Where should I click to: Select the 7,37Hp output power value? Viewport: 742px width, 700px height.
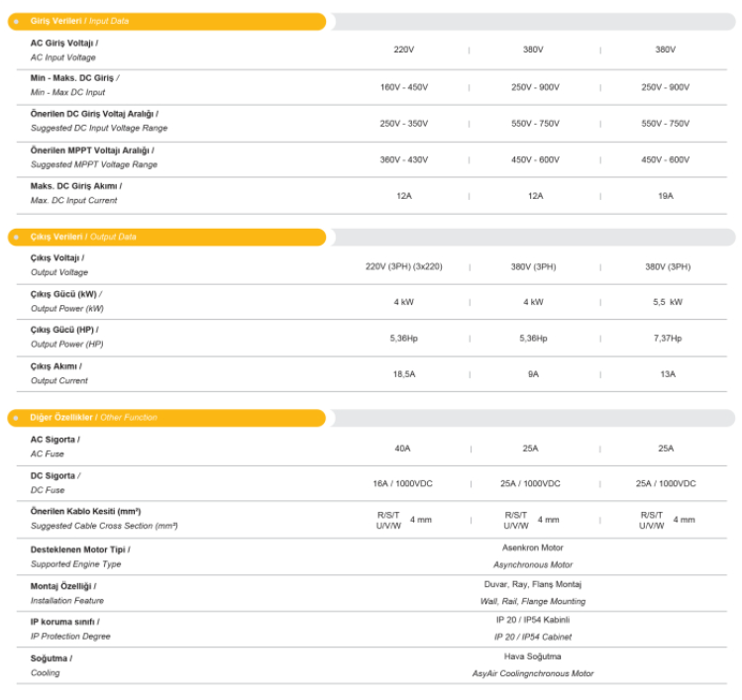pos(667,338)
